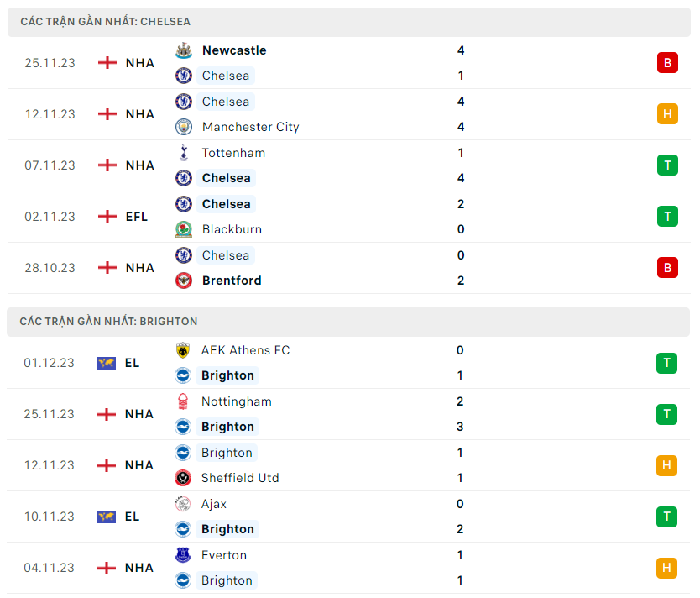The image size is (700, 598).
Task: Click the Everton crest icon
Action: (x=183, y=555)
